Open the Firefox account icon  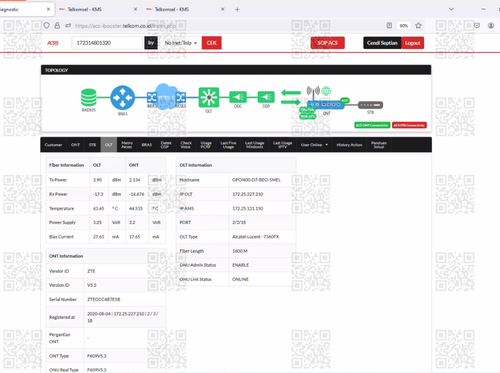click(x=491, y=25)
